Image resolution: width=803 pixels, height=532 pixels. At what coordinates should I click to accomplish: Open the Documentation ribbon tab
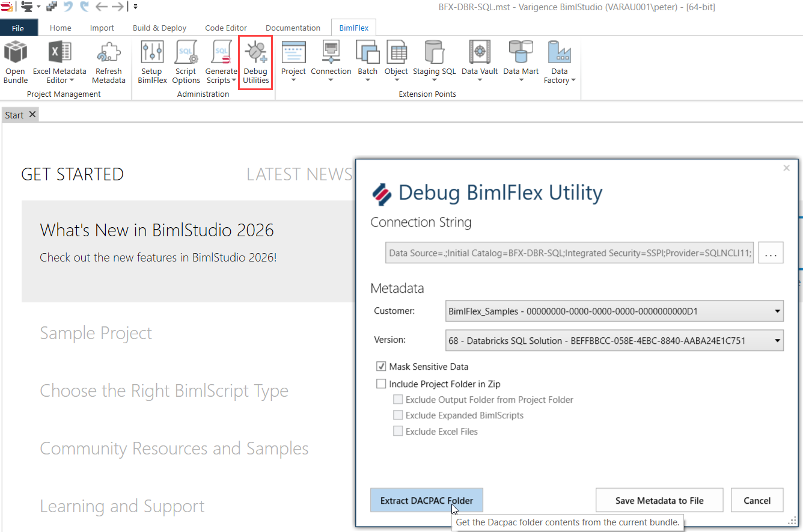(x=293, y=28)
